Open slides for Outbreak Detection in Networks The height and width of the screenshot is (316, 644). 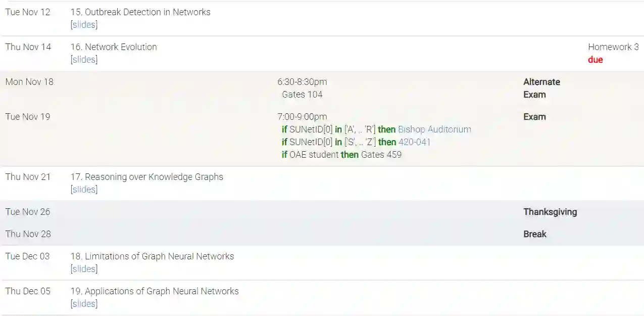click(x=84, y=25)
